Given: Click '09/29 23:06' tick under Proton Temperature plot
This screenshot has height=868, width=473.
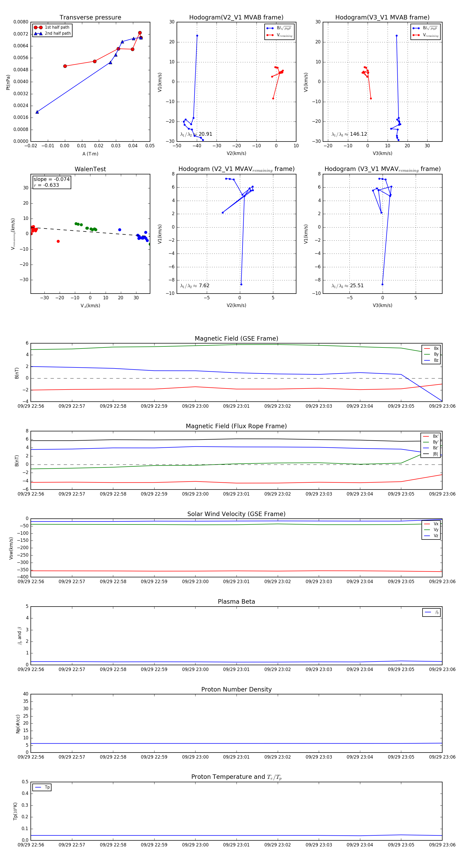Looking at the screenshot, I should point(442,845).
